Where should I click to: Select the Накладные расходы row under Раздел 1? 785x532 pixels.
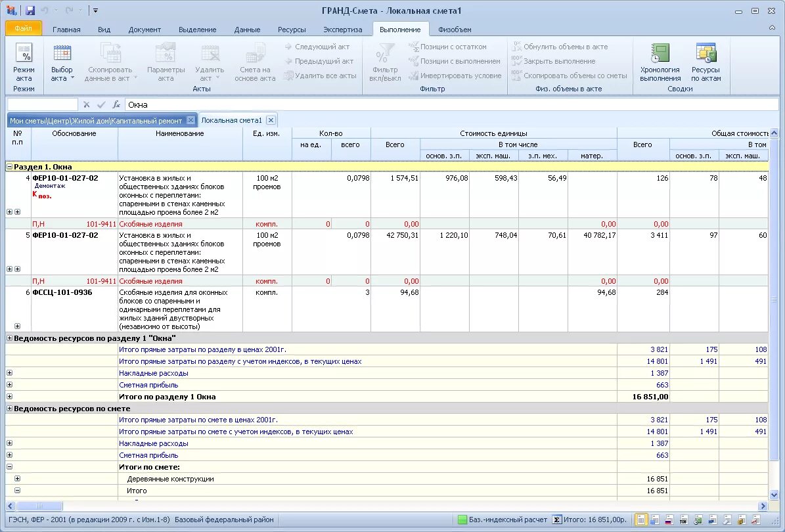386,373
